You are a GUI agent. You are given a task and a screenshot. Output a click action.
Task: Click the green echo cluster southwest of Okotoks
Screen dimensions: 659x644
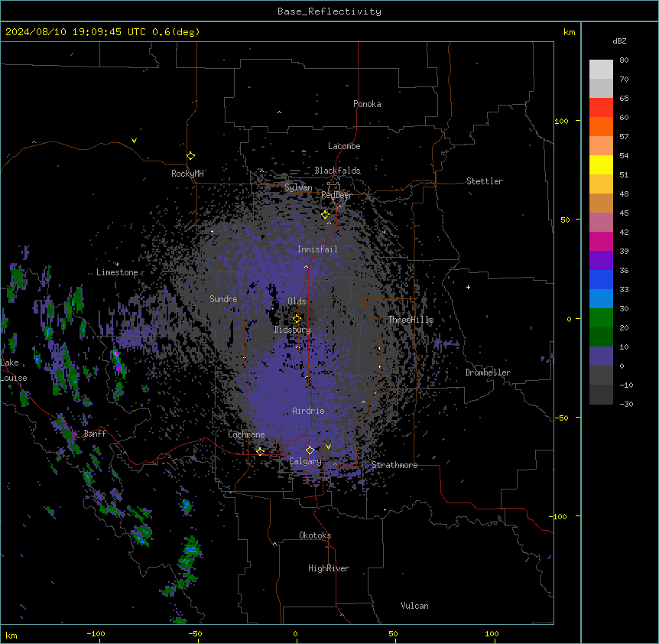[x=191, y=551]
